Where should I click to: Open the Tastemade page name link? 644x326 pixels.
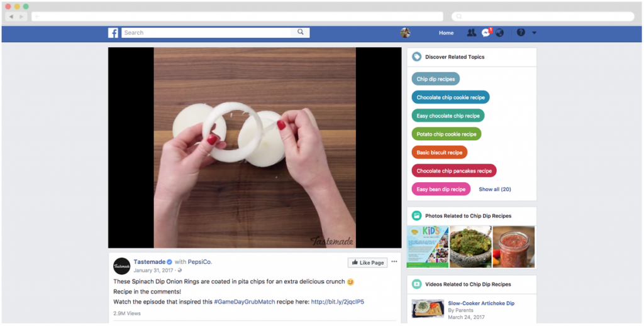(150, 262)
